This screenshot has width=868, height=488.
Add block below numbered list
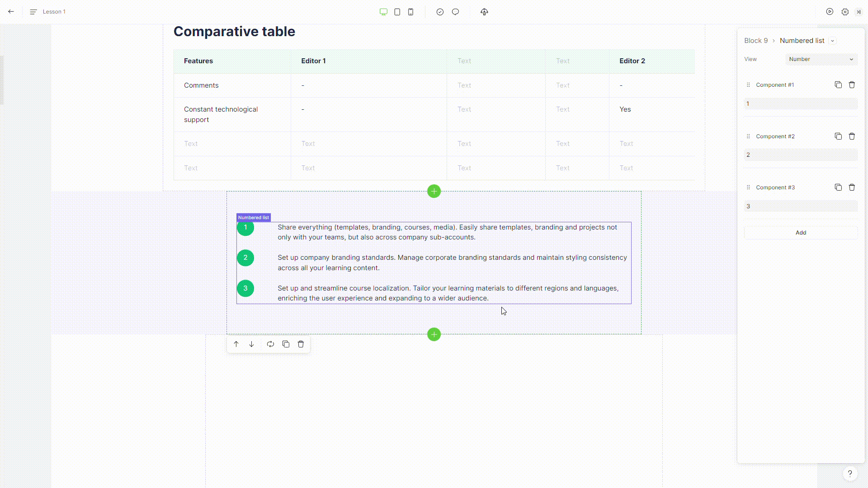coord(434,334)
